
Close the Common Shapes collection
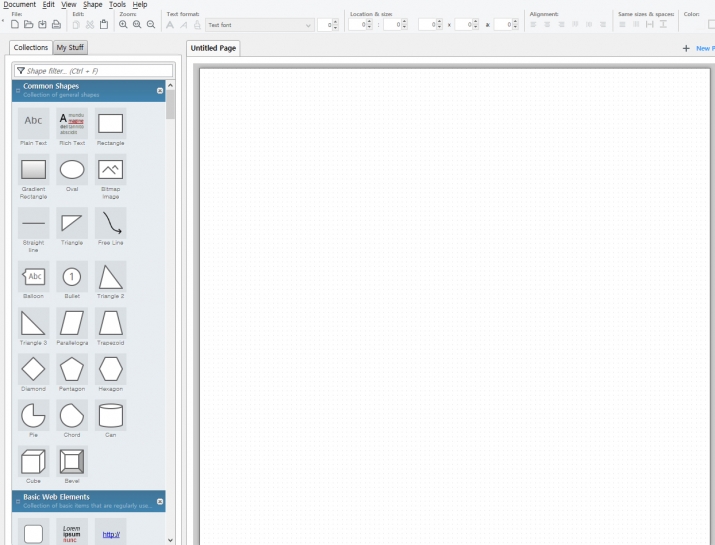[x=160, y=91]
